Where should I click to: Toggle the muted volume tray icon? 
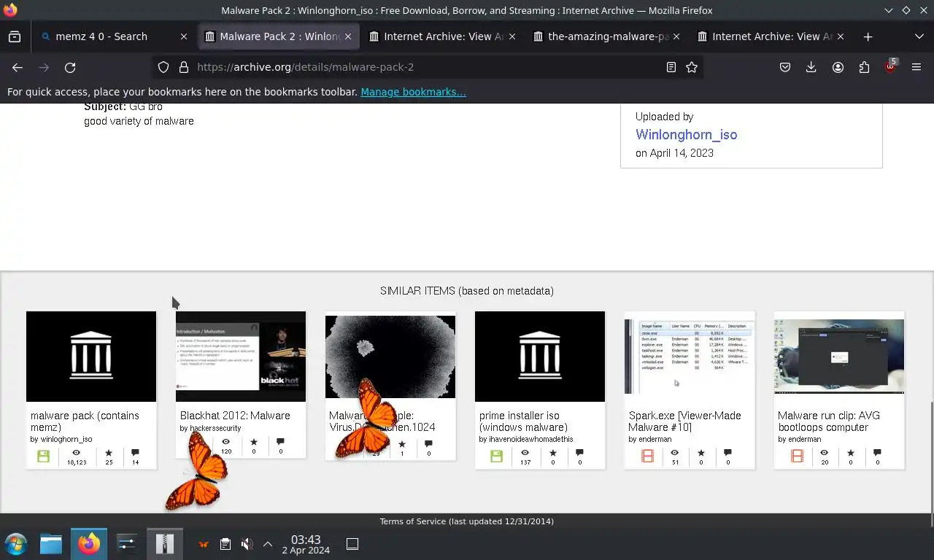tap(247, 544)
